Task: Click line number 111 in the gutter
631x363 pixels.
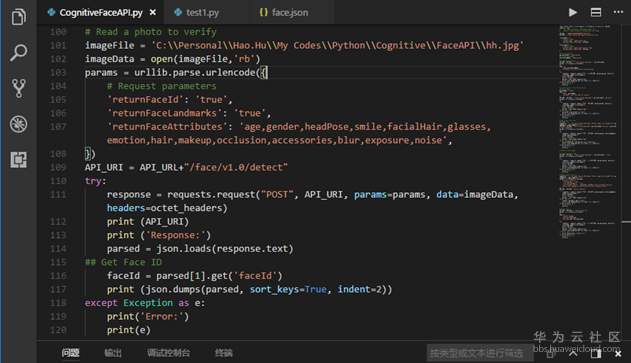Action: coord(58,194)
